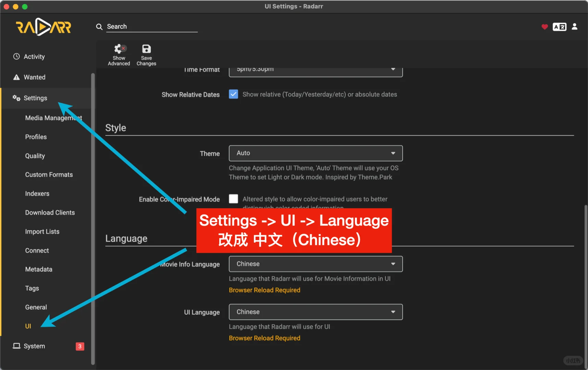Image resolution: width=588 pixels, height=370 pixels.
Task: Click the System red badge count
Action: pos(80,346)
